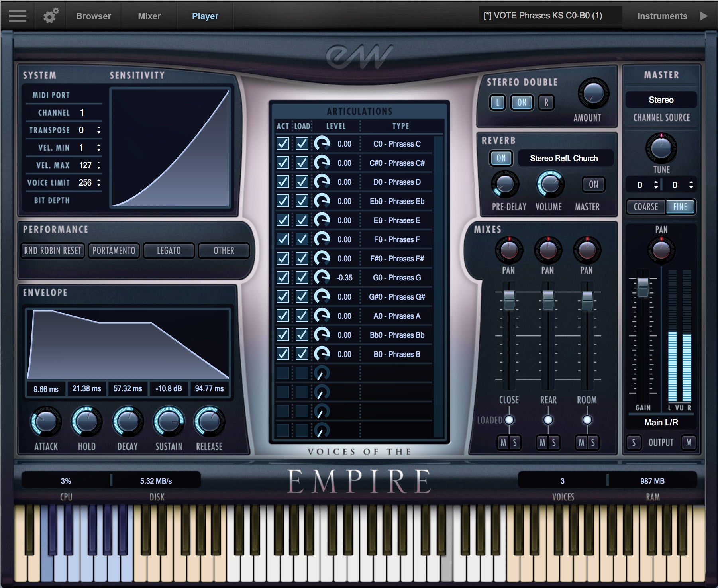Uncheck the ACT checkbox for C0 - Phrases C
The height and width of the screenshot is (588, 718).
283,144
